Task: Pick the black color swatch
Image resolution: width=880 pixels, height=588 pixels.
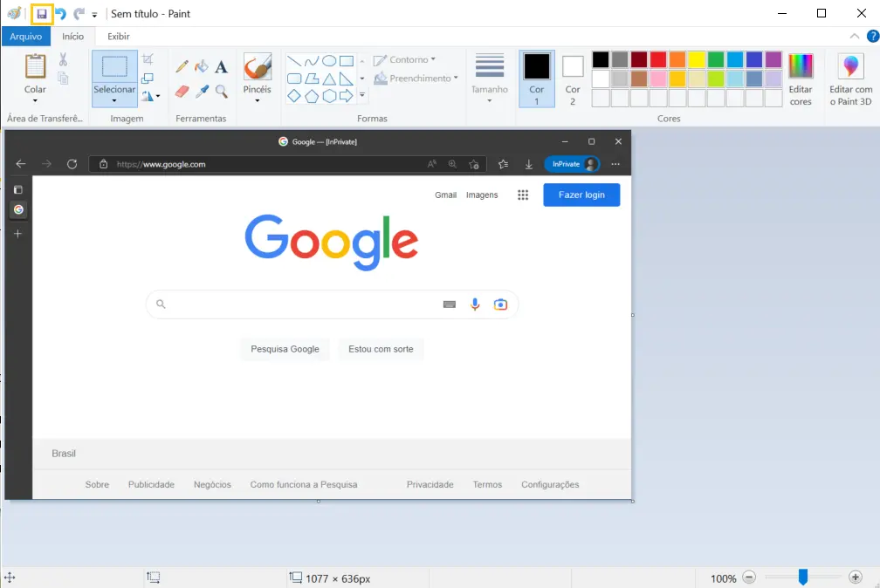Action: [x=601, y=59]
